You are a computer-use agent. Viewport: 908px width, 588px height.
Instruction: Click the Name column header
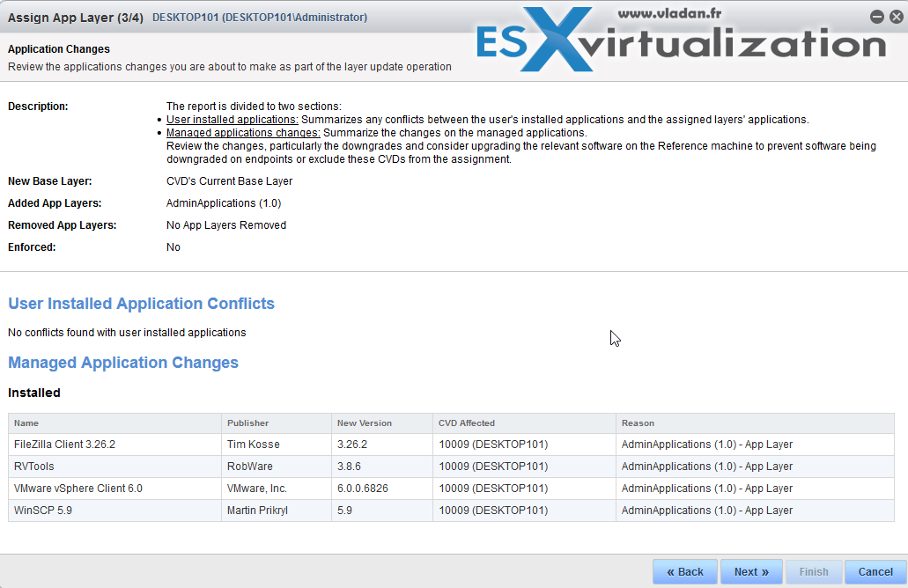click(x=114, y=423)
